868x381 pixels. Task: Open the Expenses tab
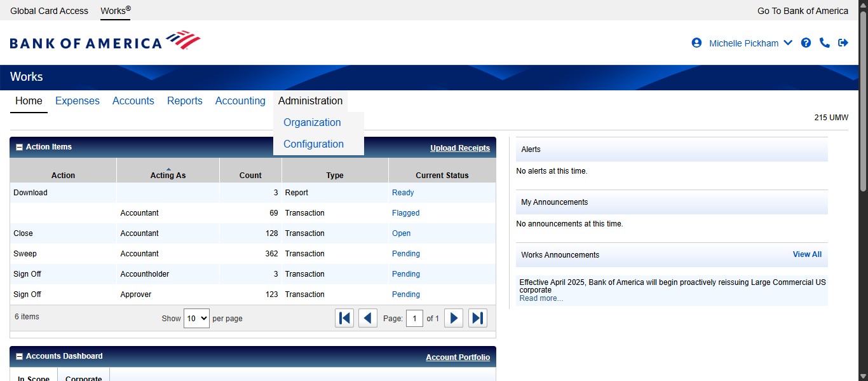pos(78,101)
